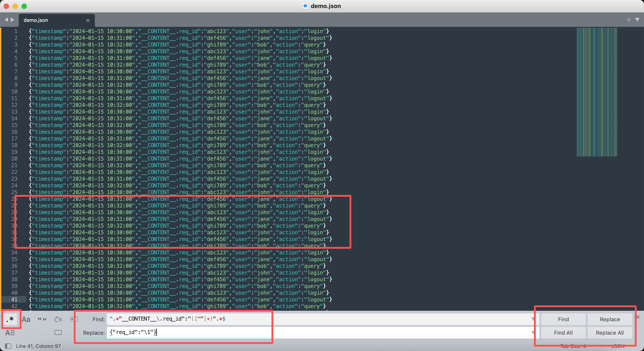Toggle whole word matching option
The width and height of the screenshot is (644, 351).
coord(42,319)
